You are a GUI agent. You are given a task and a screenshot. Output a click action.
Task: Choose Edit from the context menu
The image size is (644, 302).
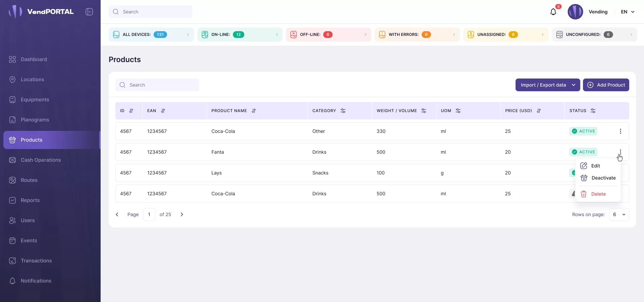coord(595,166)
